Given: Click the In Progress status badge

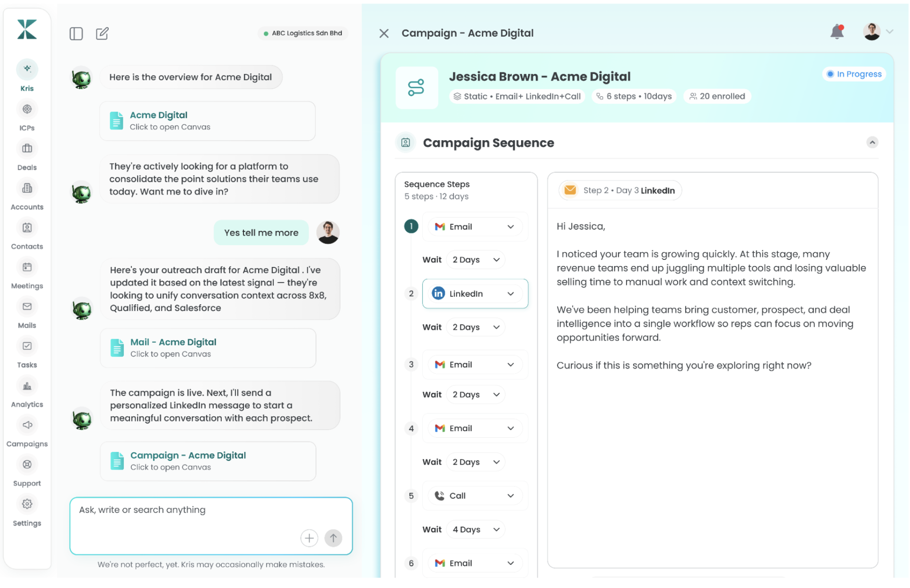Looking at the screenshot, I should point(854,74).
